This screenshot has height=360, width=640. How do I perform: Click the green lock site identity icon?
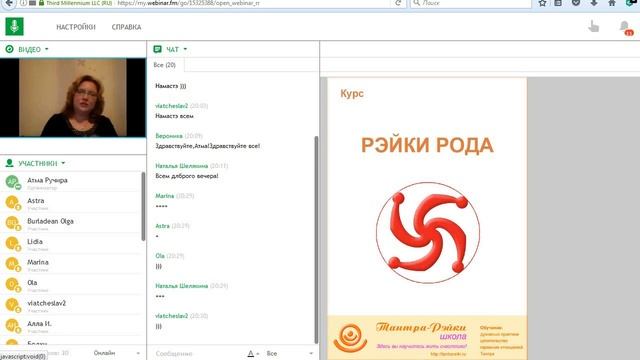(x=41, y=3)
